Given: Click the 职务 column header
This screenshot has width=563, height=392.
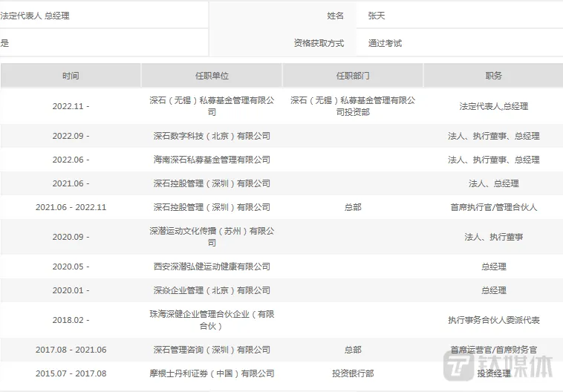Looking at the screenshot, I should (493, 76).
